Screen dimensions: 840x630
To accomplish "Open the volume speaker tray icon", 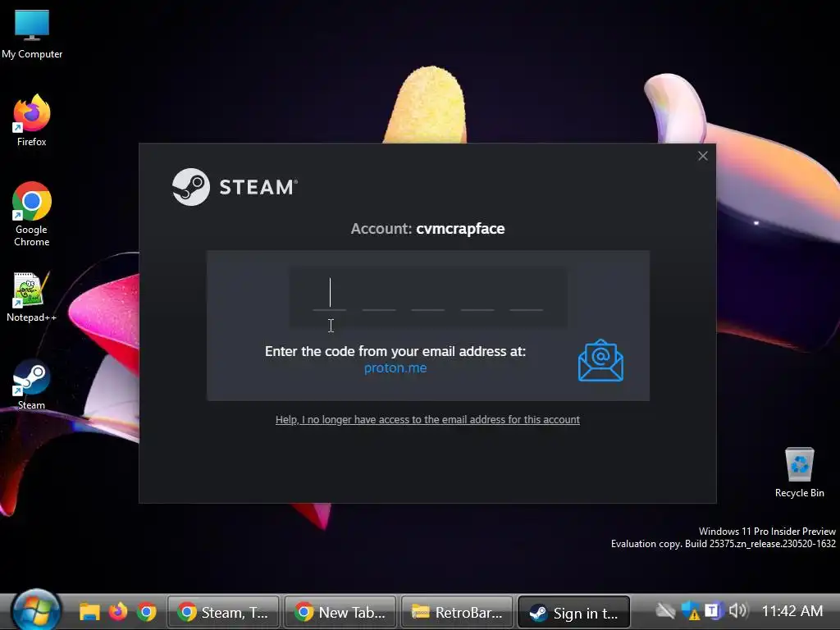I will click(x=737, y=610).
